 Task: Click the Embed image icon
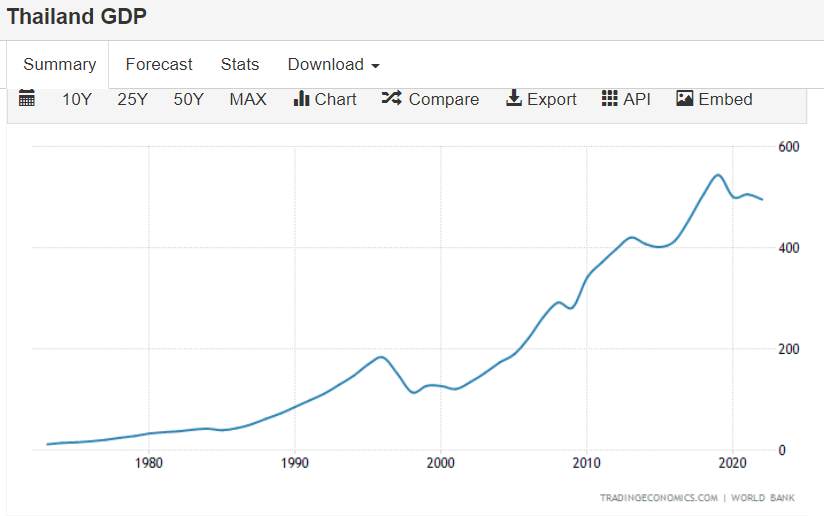click(x=685, y=98)
